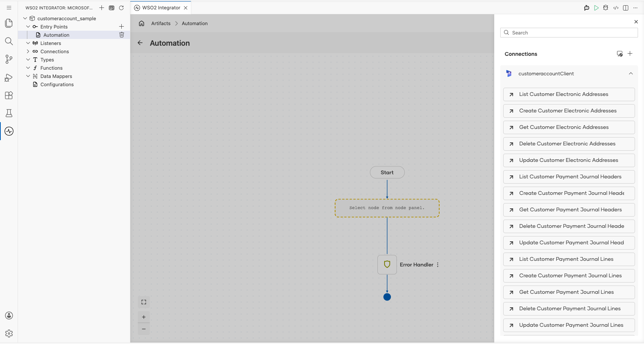
Task: Choose Create Customer Payment Journal Lines
Action: coord(569,276)
